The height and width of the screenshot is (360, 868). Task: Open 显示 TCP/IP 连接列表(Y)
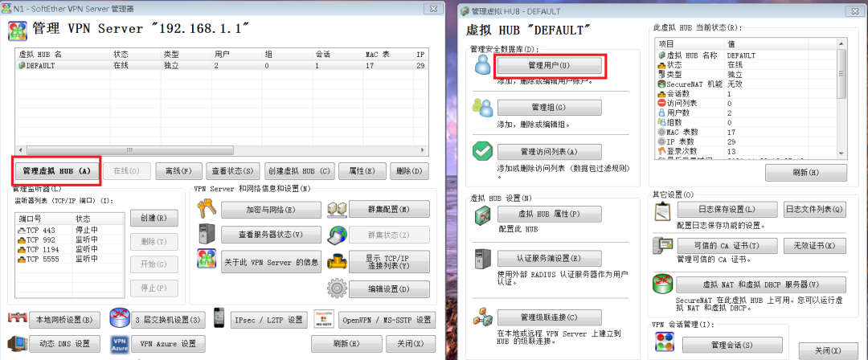[389, 262]
